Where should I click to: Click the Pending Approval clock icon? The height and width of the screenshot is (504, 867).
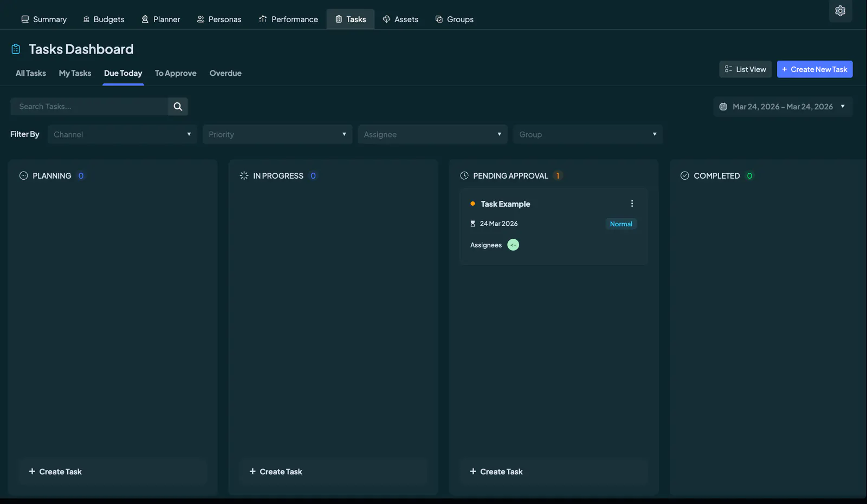[464, 175]
